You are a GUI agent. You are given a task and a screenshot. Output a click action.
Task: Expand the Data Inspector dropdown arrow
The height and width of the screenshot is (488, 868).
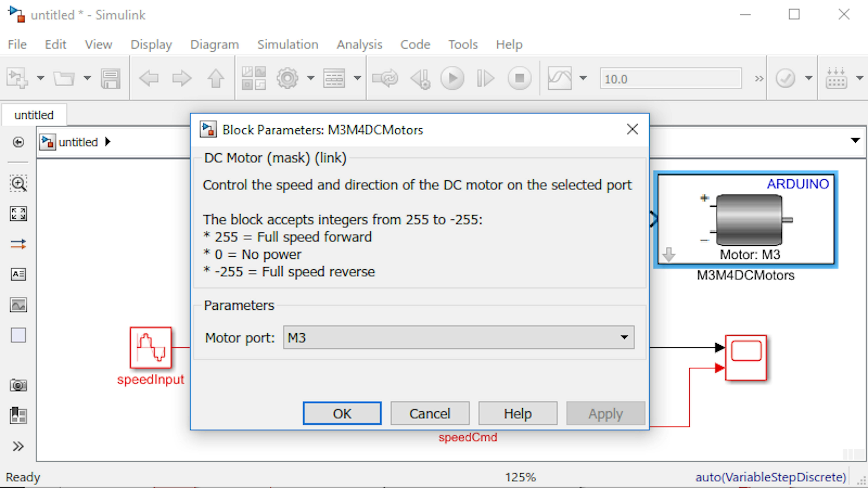click(x=583, y=78)
